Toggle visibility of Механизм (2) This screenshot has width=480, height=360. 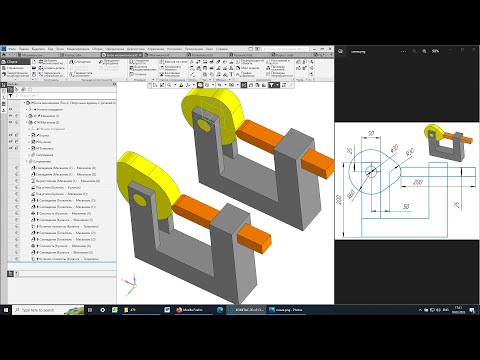pyautogui.click(x=11, y=122)
